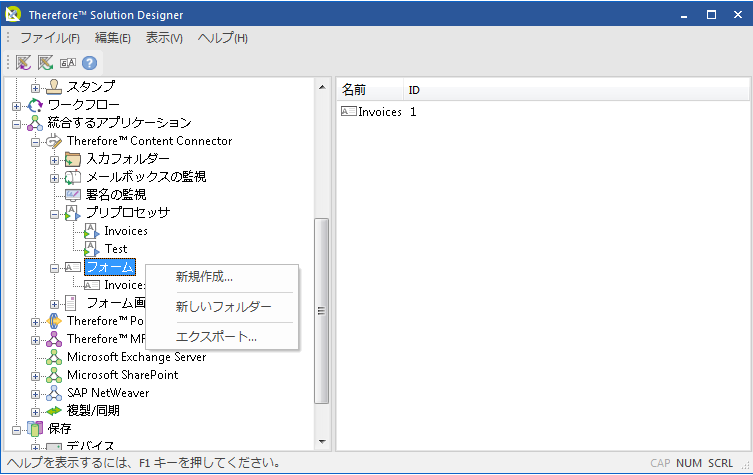Image resolution: width=753 pixels, height=475 pixels.
Task: Click the 保存 storage icon
Action: [x=35, y=429]
